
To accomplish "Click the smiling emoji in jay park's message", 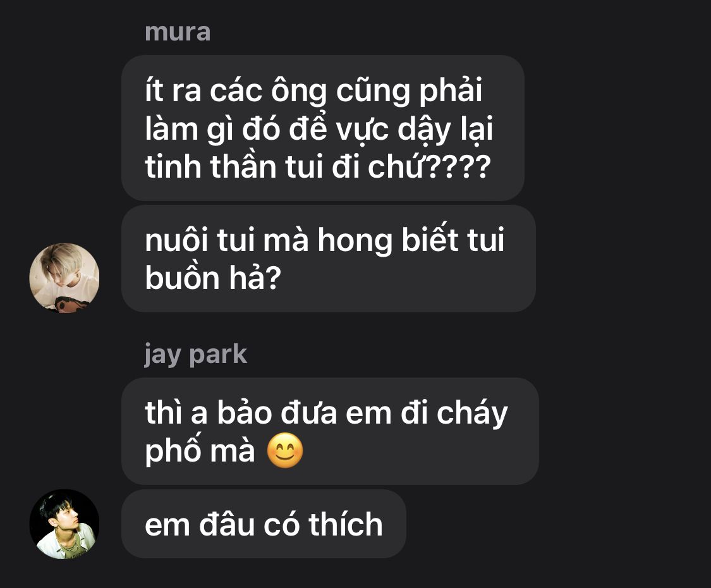I will pos(285,451).
